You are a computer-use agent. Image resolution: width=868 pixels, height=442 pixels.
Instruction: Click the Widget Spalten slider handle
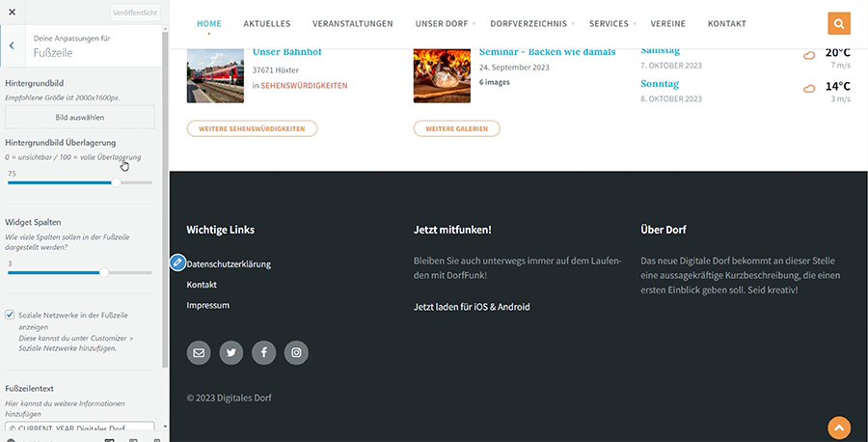pyautogui.click(x=104, y=272)
